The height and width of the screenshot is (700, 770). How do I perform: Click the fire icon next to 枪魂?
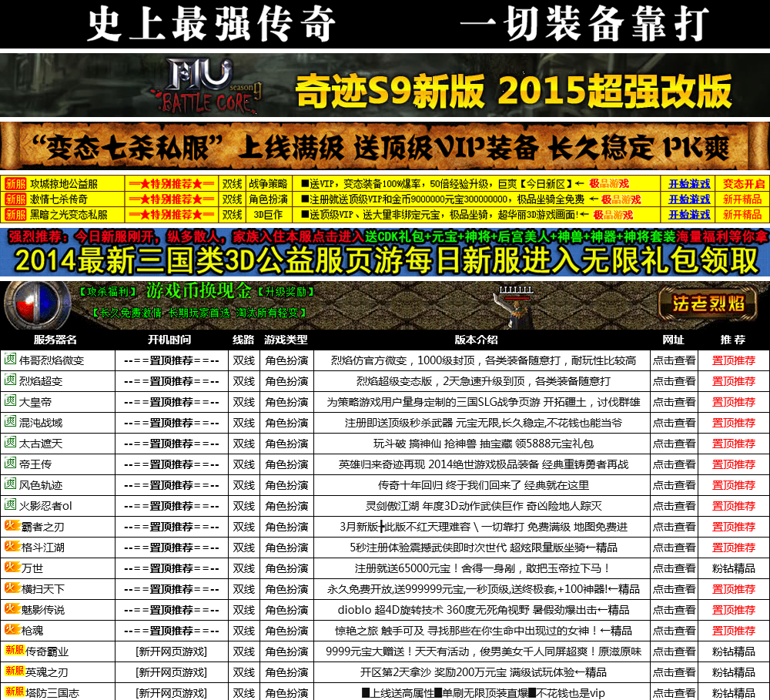point(12,629)
